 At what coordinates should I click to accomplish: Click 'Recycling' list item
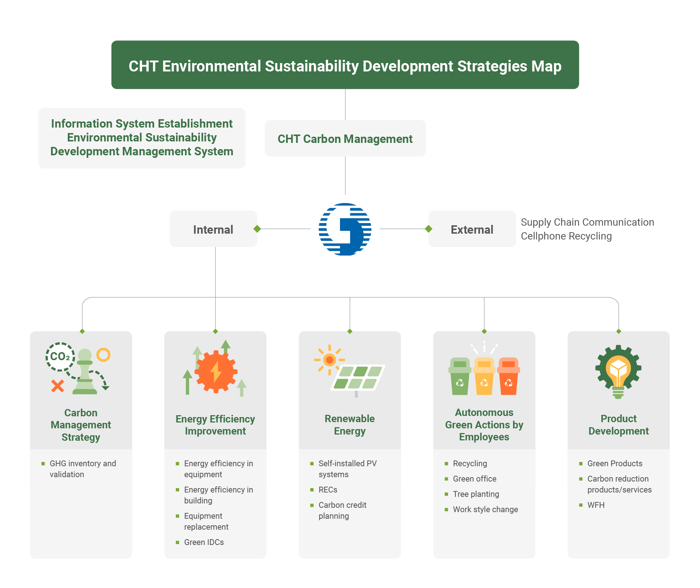coord(470,464)
